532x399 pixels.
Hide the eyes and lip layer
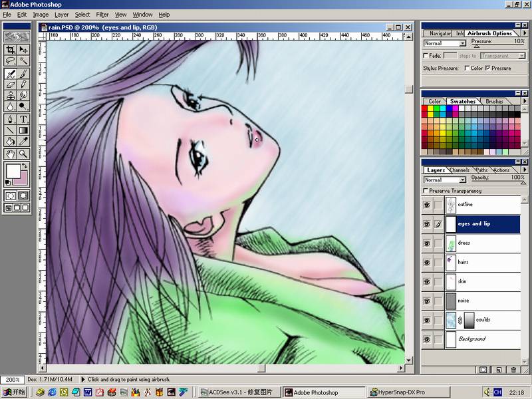coord(427,224)
